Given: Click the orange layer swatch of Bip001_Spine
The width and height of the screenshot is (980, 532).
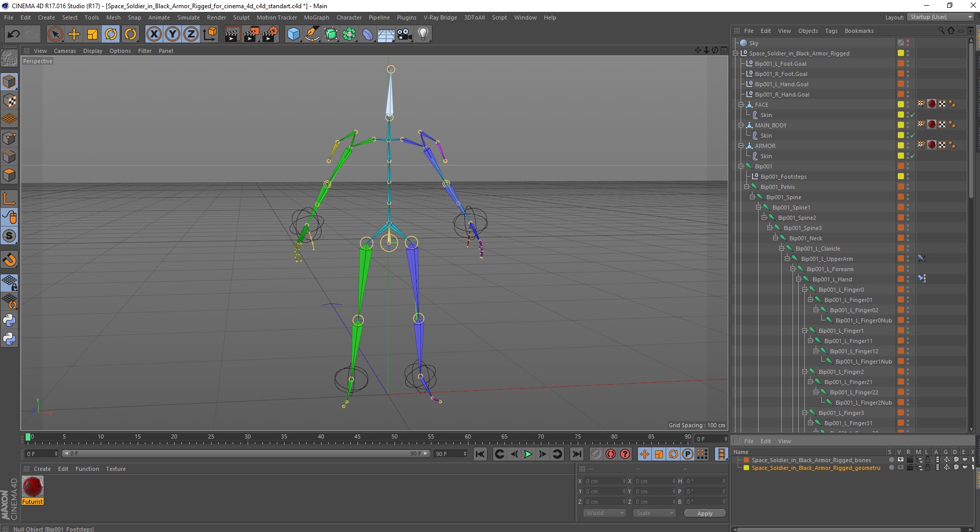Looking at the screenshot, I should [900, 197].
